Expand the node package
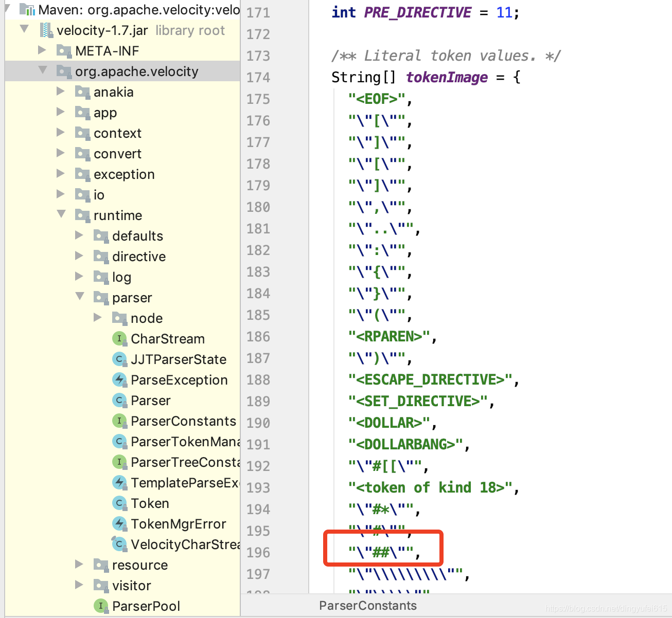The height and width of the screenshot is (618, 672). (98, 317)
